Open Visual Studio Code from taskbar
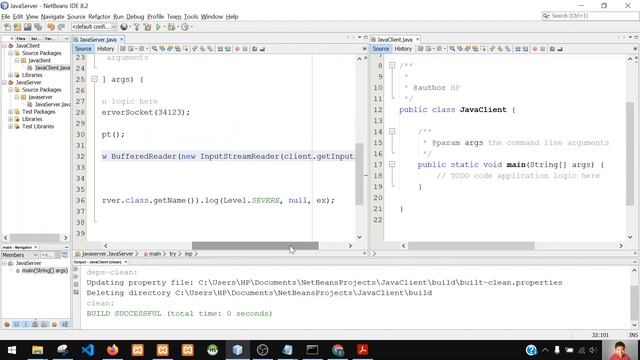 [x=88, y=350]
